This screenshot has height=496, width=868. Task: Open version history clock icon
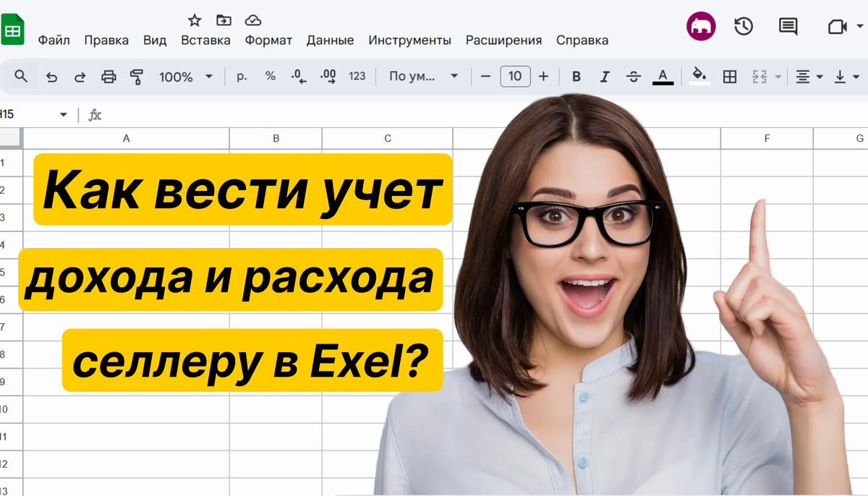click(744, 27)
